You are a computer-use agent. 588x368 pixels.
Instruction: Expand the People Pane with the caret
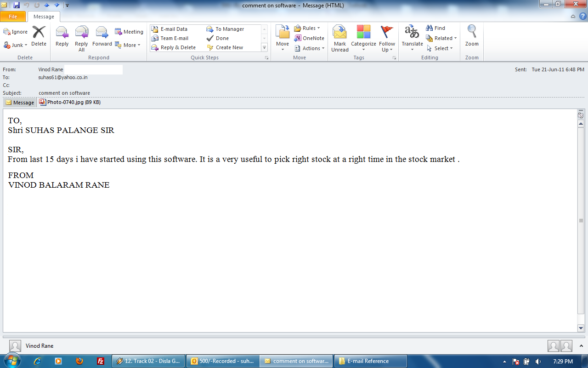582,346
